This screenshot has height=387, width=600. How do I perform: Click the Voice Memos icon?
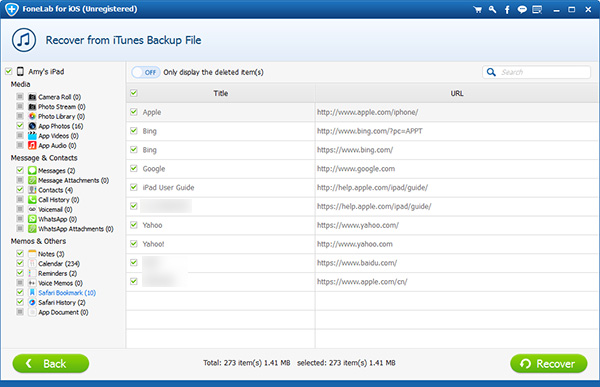tap(32, 283)
